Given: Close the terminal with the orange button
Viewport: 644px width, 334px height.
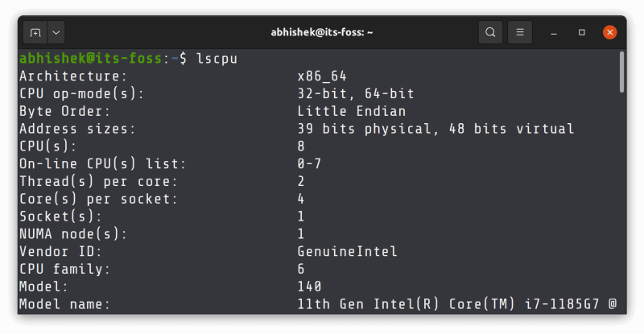Looking at the screenshot, I should (x=610, y=33).
